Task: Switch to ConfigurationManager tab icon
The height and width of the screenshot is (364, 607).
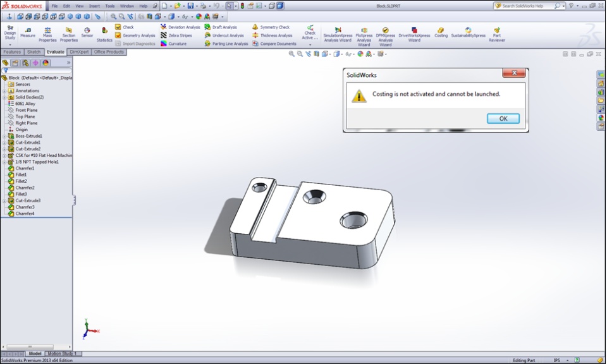Action: (25, 63)
